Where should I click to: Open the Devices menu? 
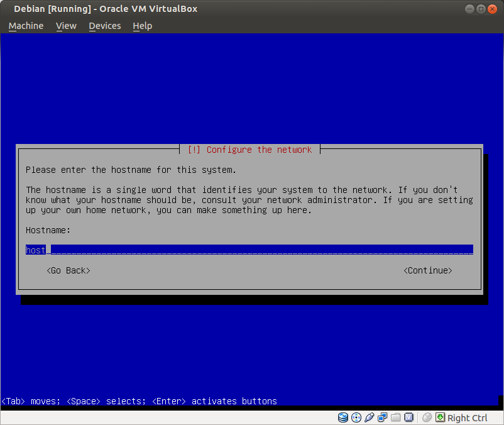click(x=104, y=26)
